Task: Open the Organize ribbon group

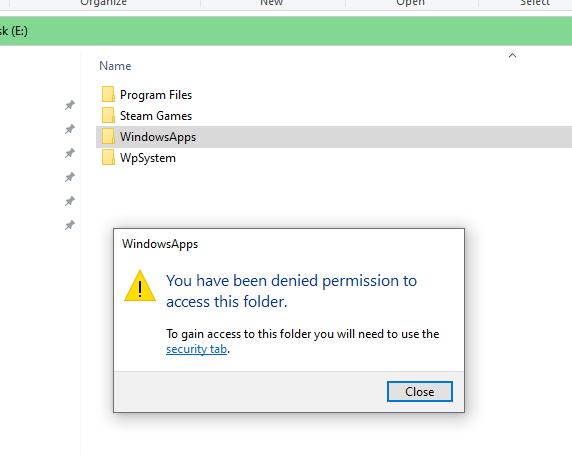Action: click(104, 3)
